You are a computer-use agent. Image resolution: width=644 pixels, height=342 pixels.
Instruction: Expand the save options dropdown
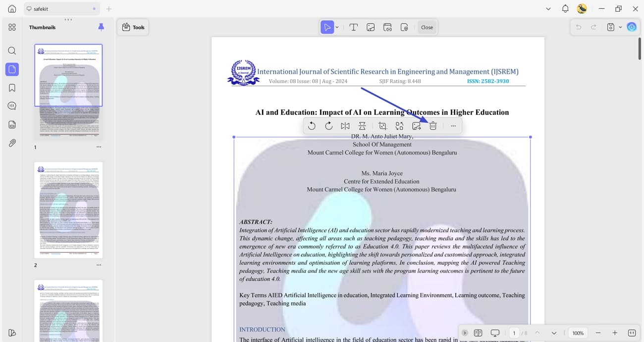620,27
